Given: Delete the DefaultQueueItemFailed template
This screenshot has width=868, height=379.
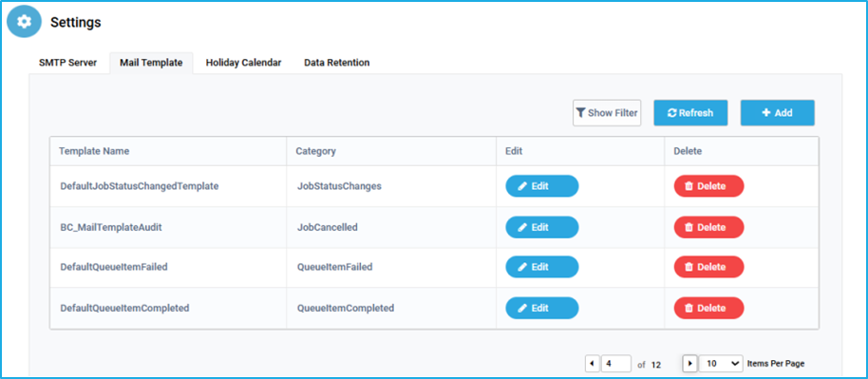Looking at the screenshot, I should [708, 267].
